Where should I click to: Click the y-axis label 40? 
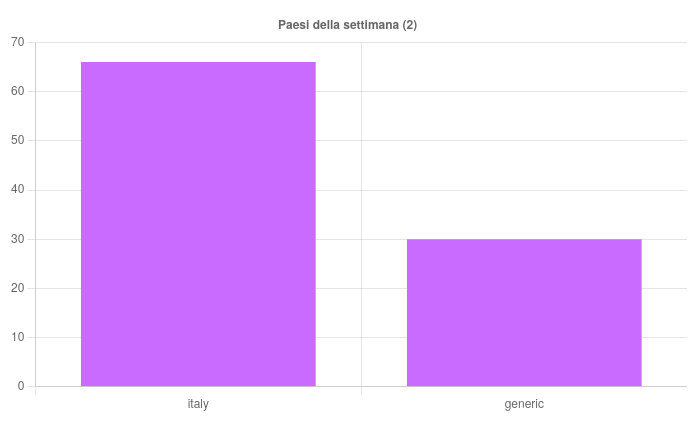[17, 190]
